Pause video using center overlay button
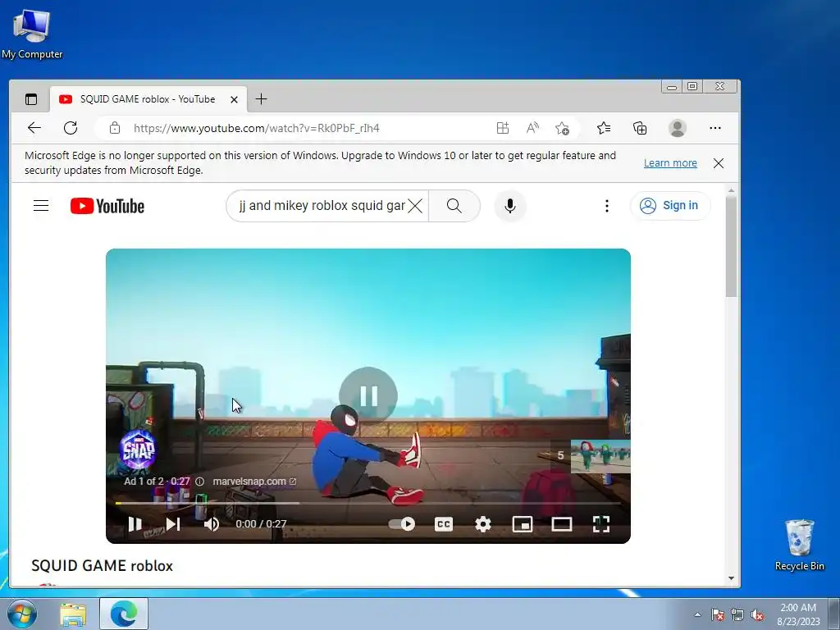840x630 pixels. point(368,396)
